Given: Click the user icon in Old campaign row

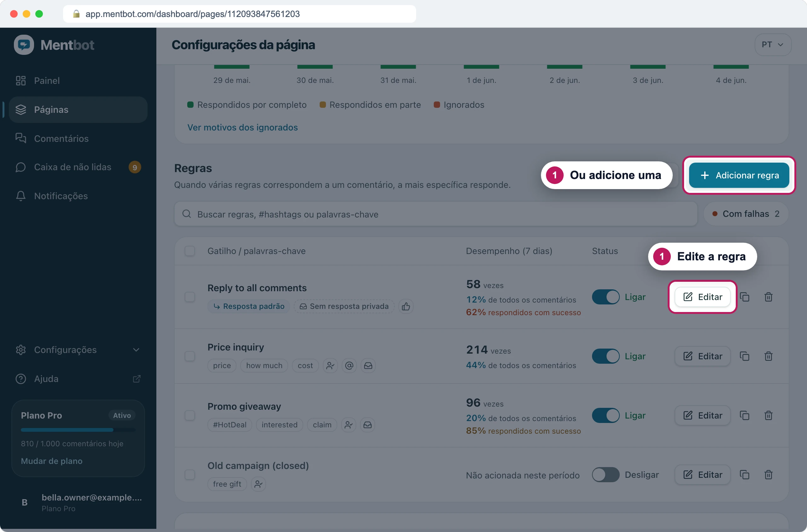Looking at the screenshot, I should click(258, 484).
